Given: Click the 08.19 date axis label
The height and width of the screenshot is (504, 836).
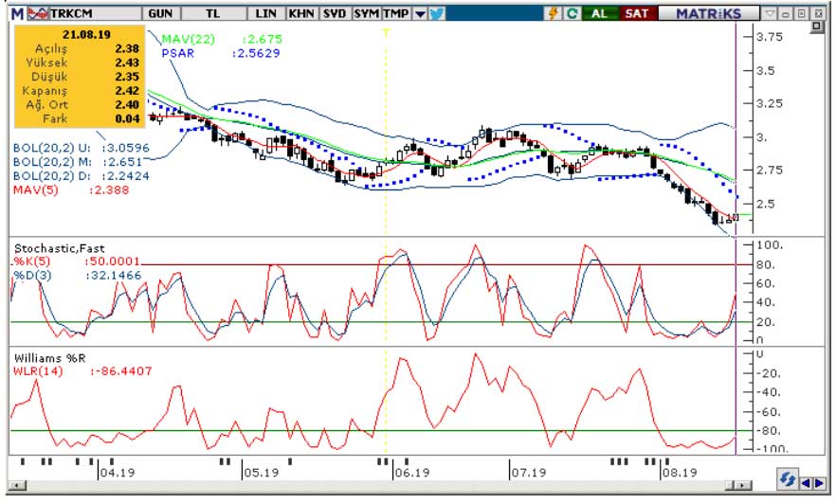Looking at the screenshot, I should coord(680,473).
